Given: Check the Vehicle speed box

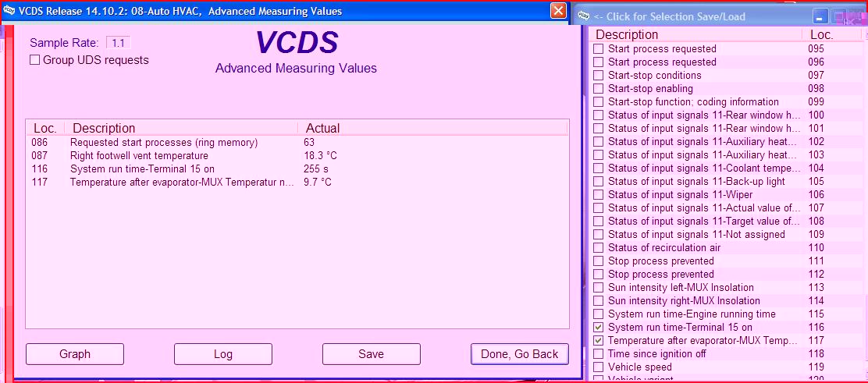Looking at the screenshot, I should click(x=599, y=367).
